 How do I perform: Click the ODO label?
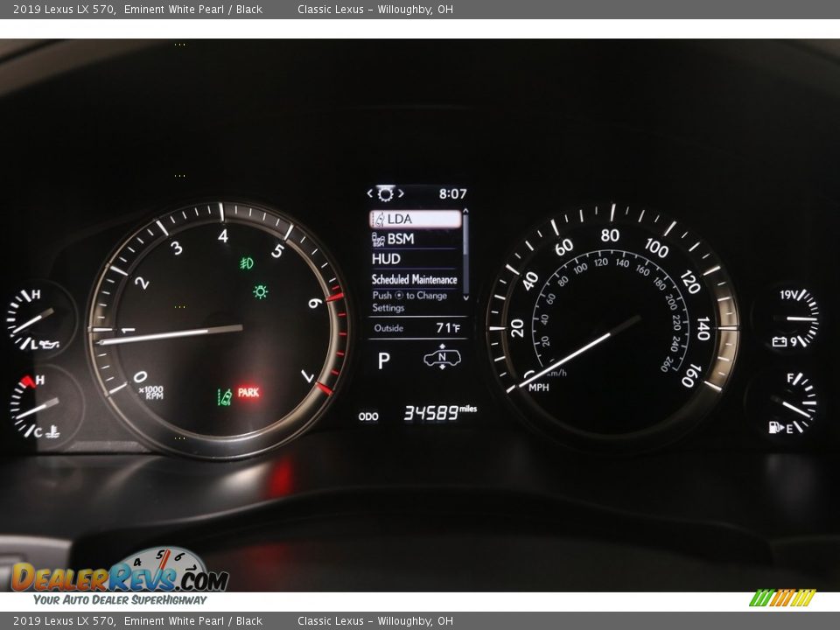368,416
